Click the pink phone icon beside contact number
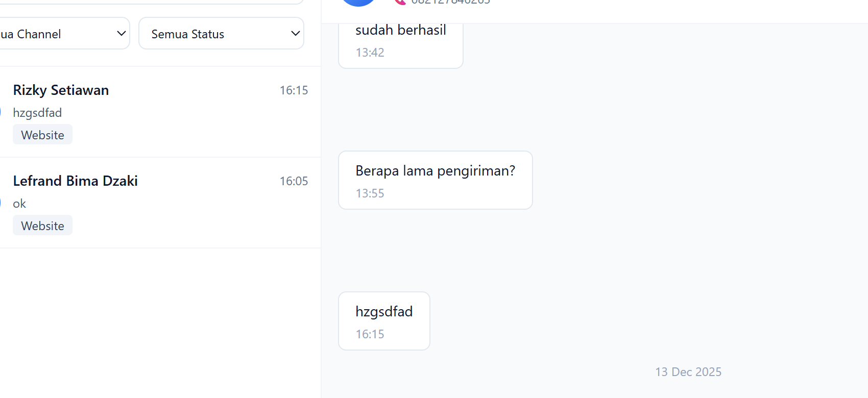868x398 pixels. [x=400, y=2]
